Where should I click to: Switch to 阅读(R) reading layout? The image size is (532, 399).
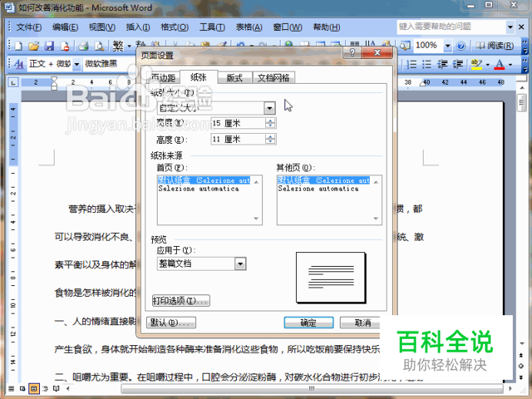494,45
